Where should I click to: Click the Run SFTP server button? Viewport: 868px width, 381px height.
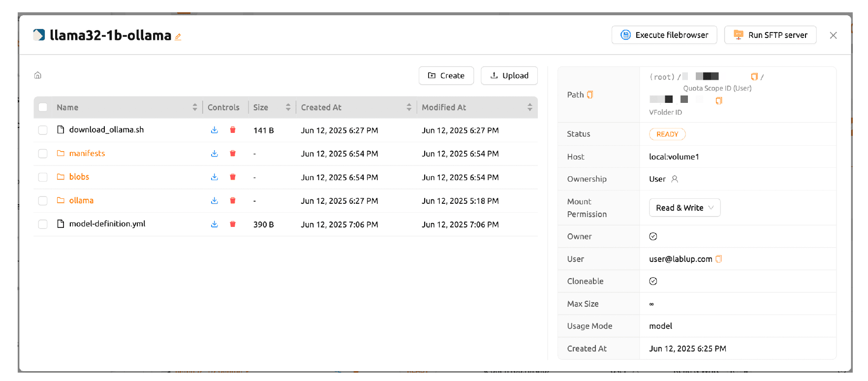click(x=770, y=35)
